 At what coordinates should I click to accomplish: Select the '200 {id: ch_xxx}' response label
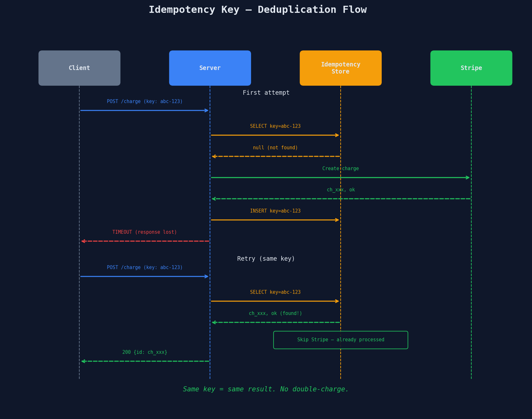point(144,352)
